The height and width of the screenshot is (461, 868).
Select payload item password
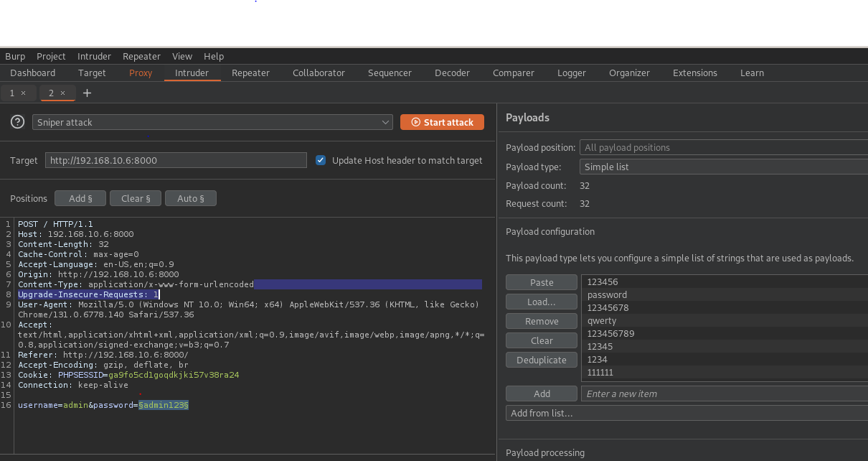(725, 295)
